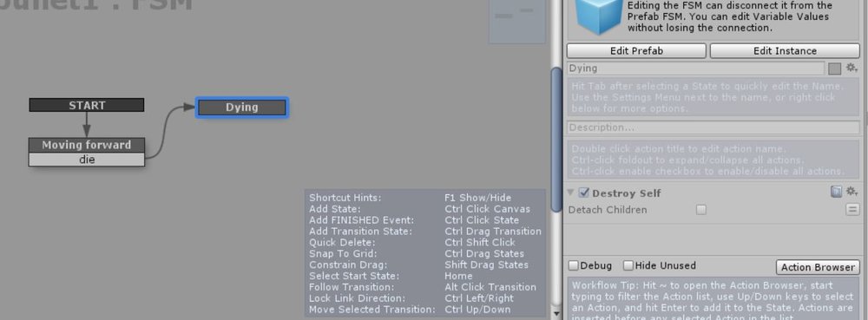Check the Hide Unused option
868x320 pixels.
point(628,265)
